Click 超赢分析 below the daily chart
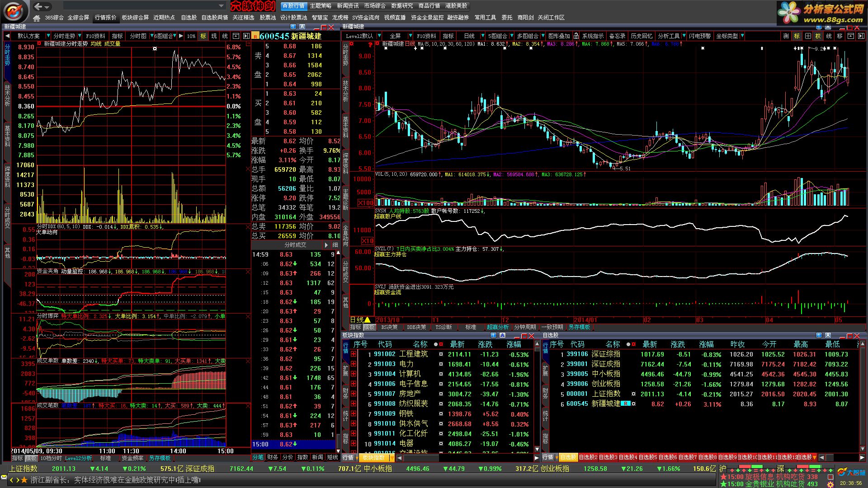The image size is (868, 488). [x=497, y=327]
